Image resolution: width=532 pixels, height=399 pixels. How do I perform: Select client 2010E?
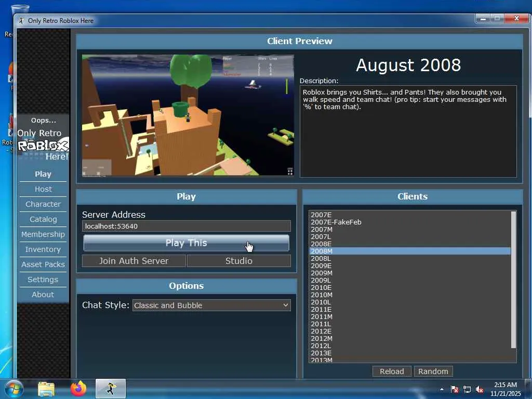pyautogui.click(x=410, y=288)
